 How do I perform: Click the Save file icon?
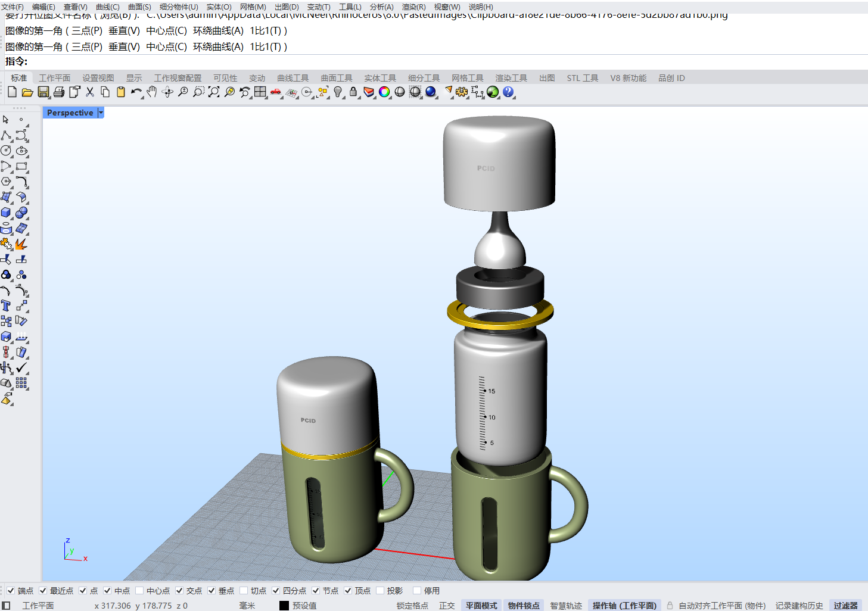coord(43,92)
